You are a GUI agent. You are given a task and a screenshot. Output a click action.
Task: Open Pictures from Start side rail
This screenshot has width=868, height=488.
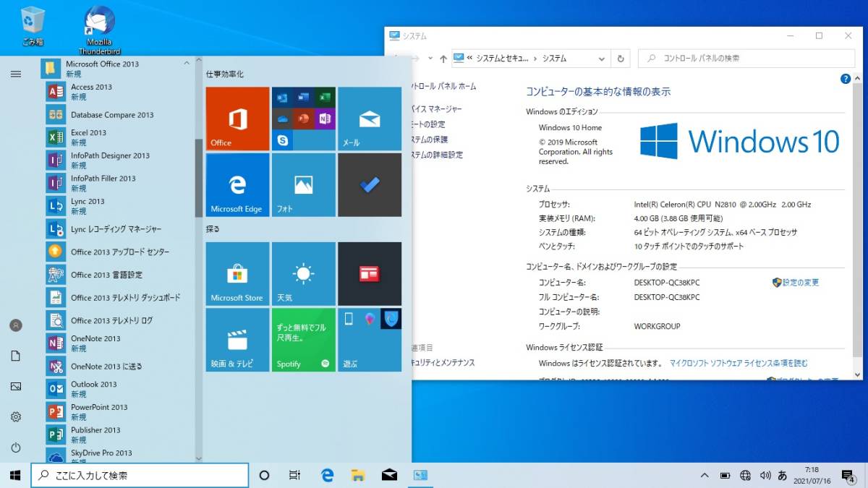click(16, 387)
